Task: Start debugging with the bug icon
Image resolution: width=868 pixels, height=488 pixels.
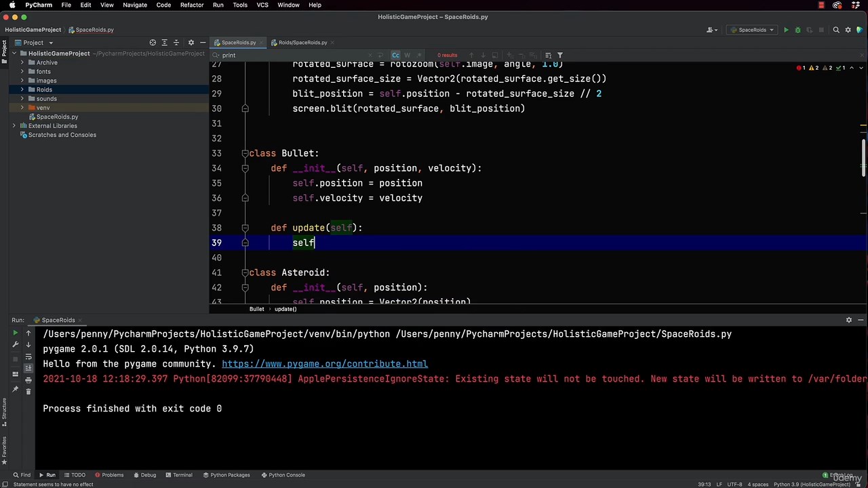Action: click(797, 30)
